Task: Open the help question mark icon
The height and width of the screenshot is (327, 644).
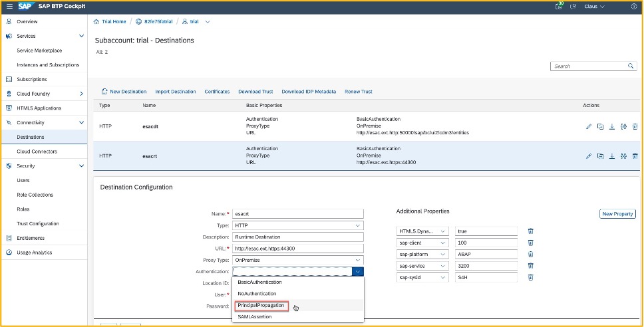Action: pos(634,7)
